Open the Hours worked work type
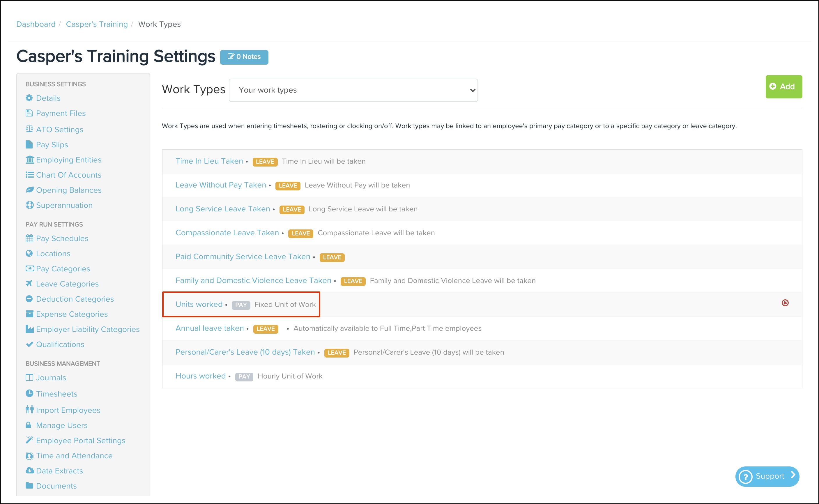 [x=201, y=376]
